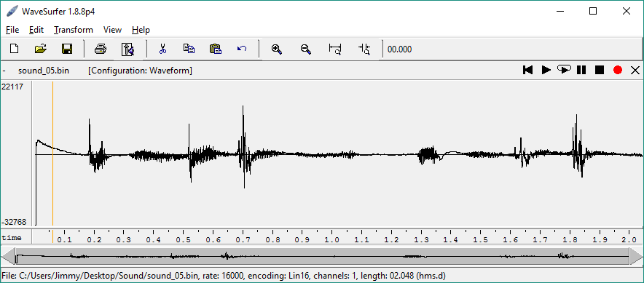Create a new sound file
This screenshot has height=283, width=644.
pos(15,49)
